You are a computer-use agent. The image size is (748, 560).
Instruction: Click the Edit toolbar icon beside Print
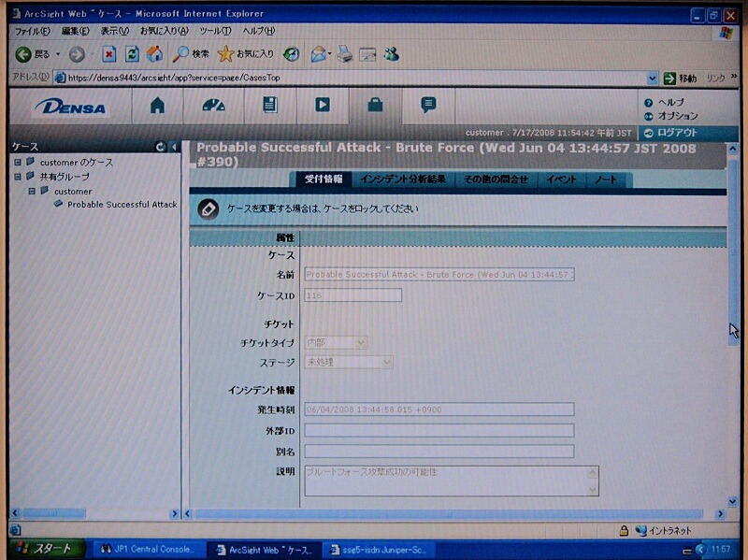tap(367, 54)
